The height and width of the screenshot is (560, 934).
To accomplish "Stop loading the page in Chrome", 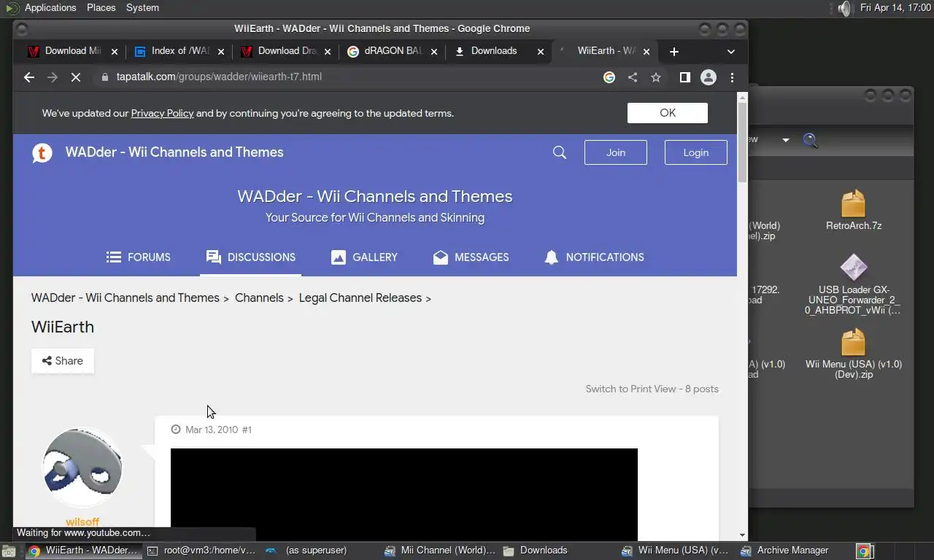I will (75, 77).
